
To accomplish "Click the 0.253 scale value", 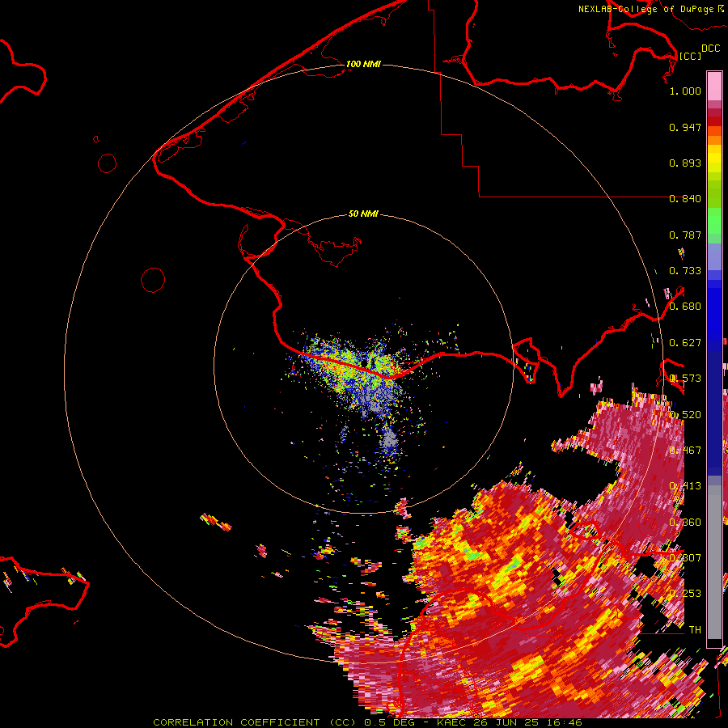I will tap(685, 594).
